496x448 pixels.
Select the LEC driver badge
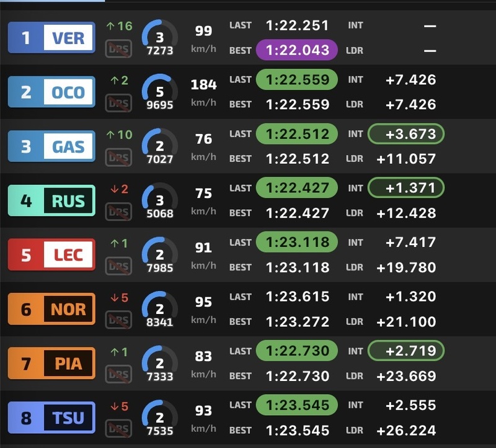[x=51, y=255]
